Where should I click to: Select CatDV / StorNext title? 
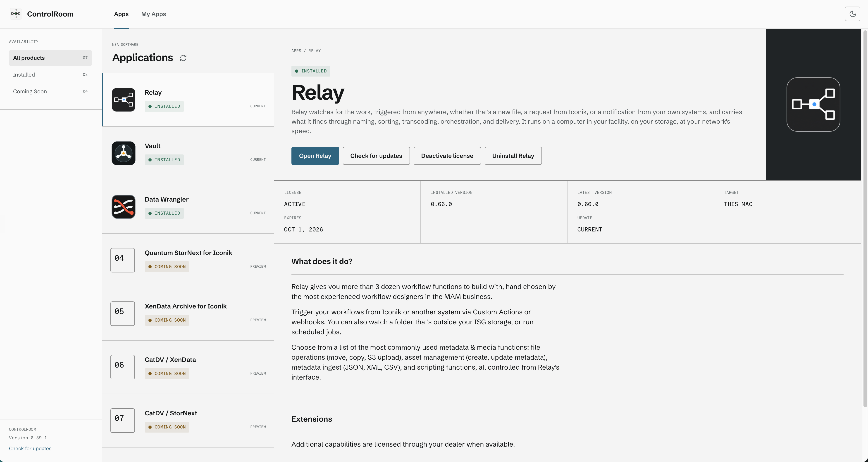[171, 413]
